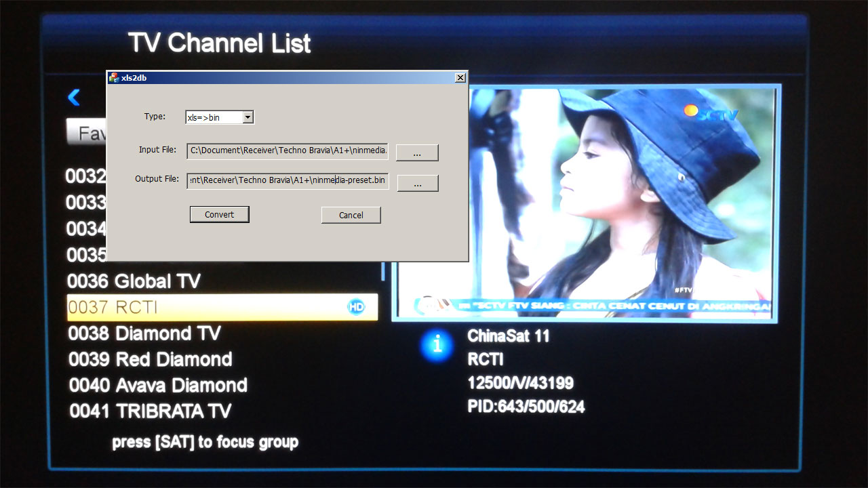Viewport: 868px width, 488px height.
Task: Click the Fav group tab
Action: tap(87, 132)
